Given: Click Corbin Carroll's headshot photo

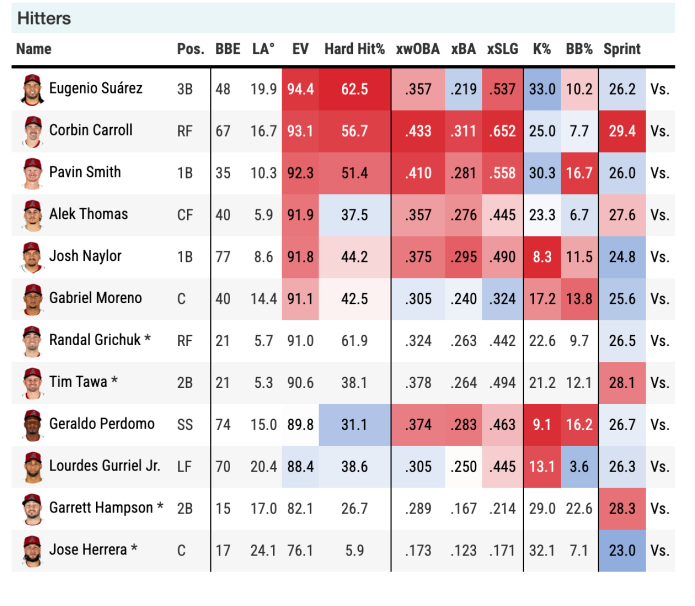Looking at the screenshot, I should pyautogui.click(x=32, y=131).
